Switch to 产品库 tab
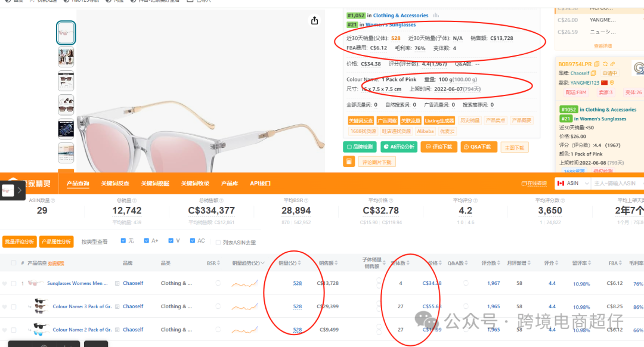This screenshot has height=347, width=644. coord(230,184)
